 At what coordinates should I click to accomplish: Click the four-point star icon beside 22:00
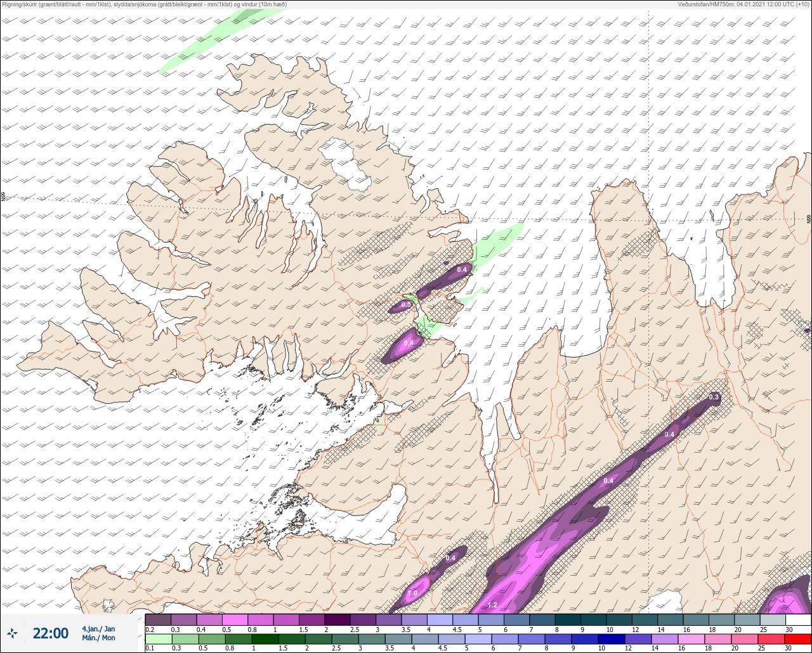click(x=12, y=633)
